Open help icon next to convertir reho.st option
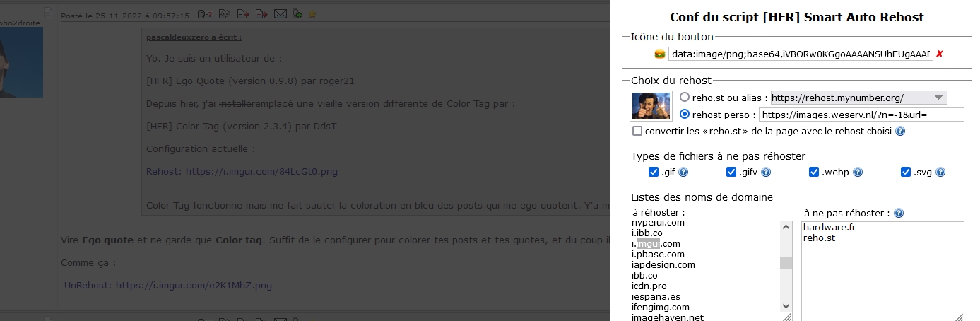 (900, 132)
